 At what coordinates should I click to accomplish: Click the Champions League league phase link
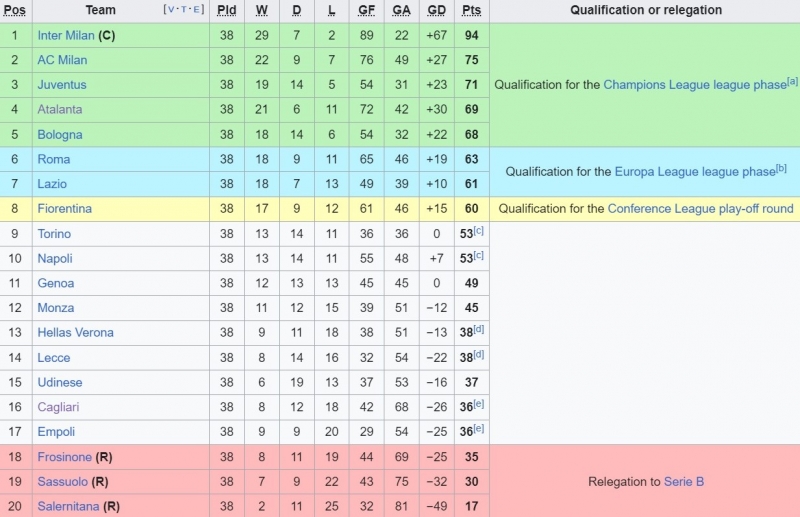tap(695, 86)
